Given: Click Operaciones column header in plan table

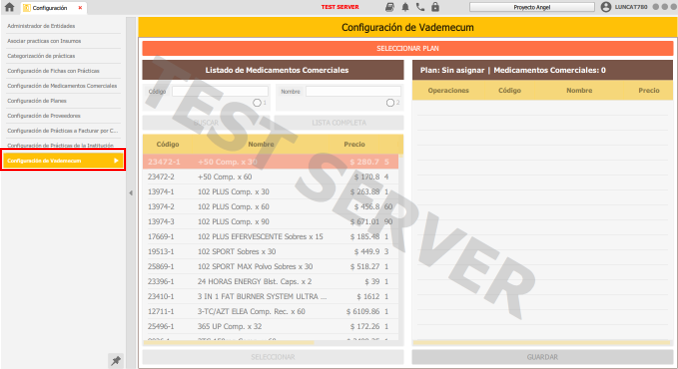Looking at the screenshot, I should pos(448,90).
